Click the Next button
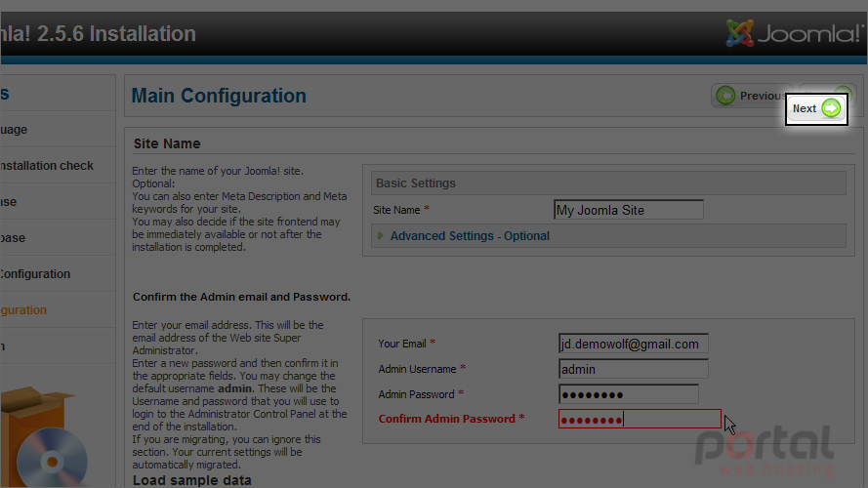Screen dimensions: 868x488 pos(816,109)
